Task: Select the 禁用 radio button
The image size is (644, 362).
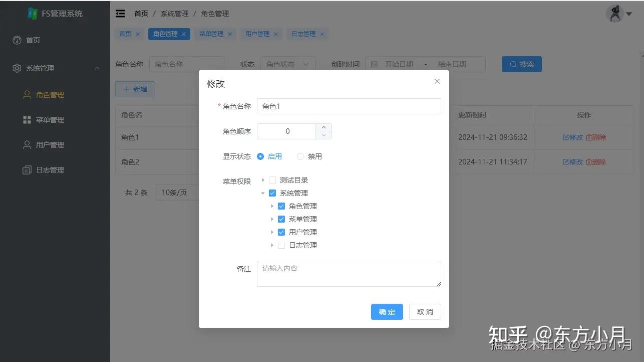Action: [299, 156]
